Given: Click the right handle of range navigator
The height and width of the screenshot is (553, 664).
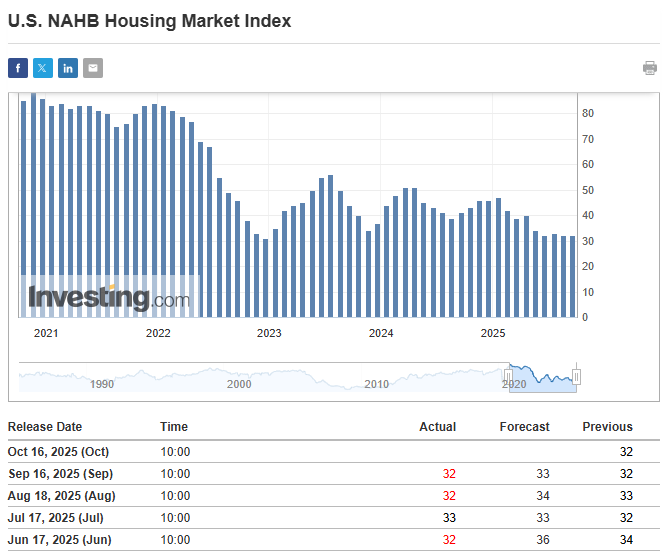Looking at the screenshot, I should (x=576, y=377).
